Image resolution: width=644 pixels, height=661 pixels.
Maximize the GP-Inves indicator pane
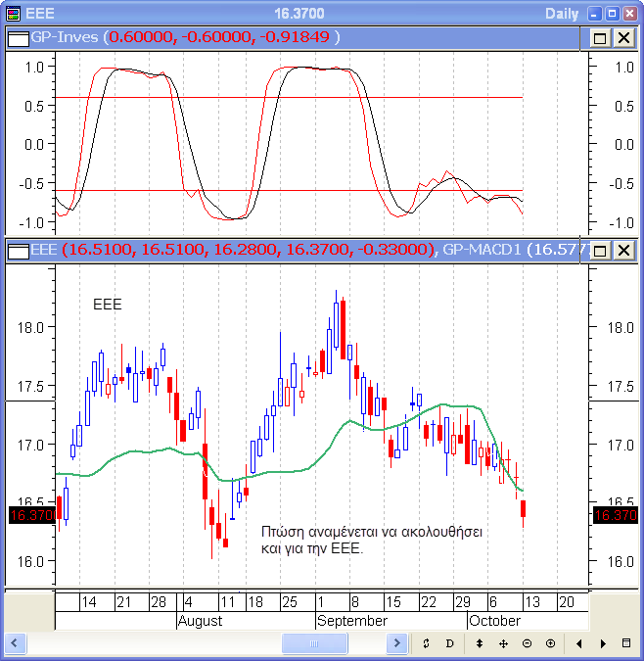pos(600,37)
